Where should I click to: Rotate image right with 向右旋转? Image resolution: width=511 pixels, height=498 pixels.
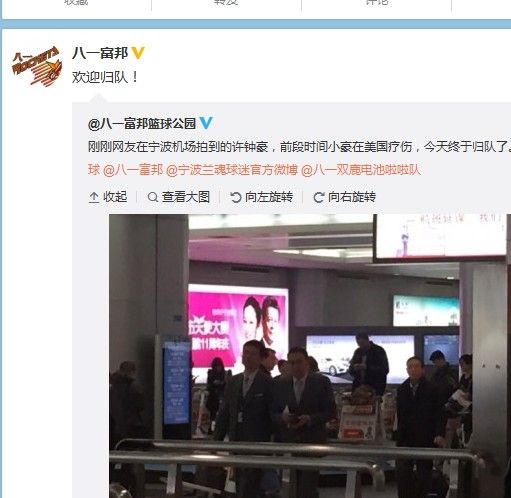352,197
